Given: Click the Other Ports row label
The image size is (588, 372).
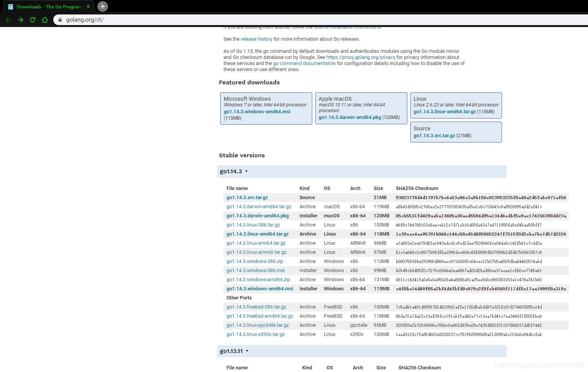Looking at the screenshot, I should coord(239,298).
